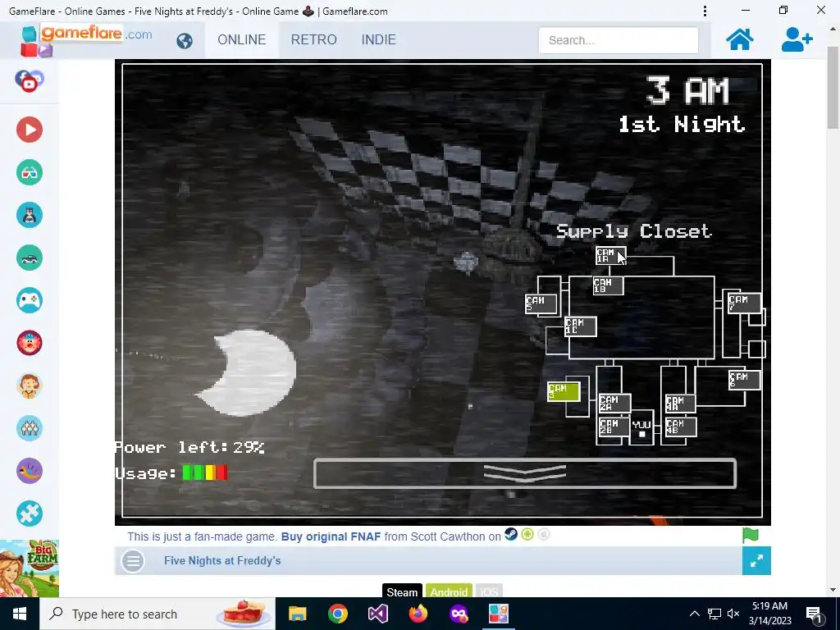Switch to camera CAM 2A
Viewport: 840px width, 630px height.
click(x=614, y=404)
